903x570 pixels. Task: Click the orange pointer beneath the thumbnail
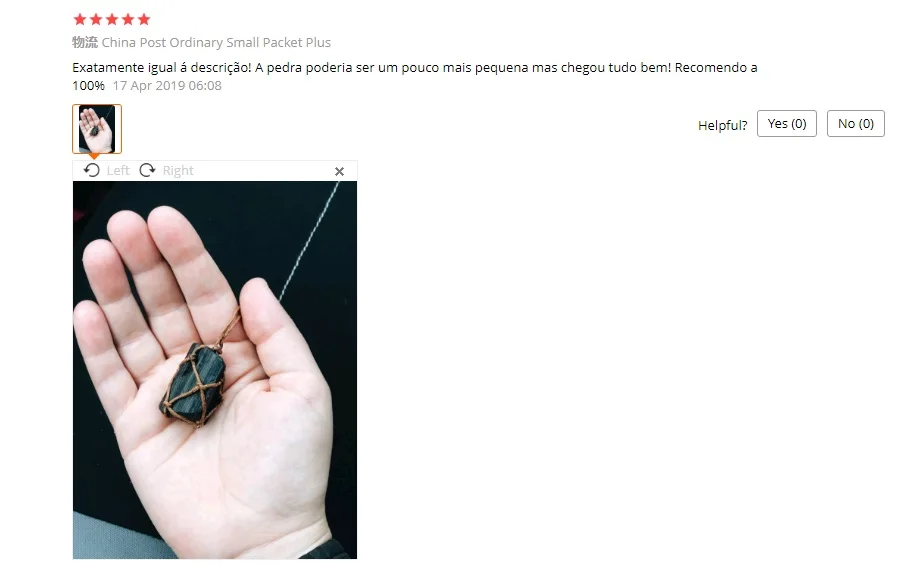(x=94, y=156)
